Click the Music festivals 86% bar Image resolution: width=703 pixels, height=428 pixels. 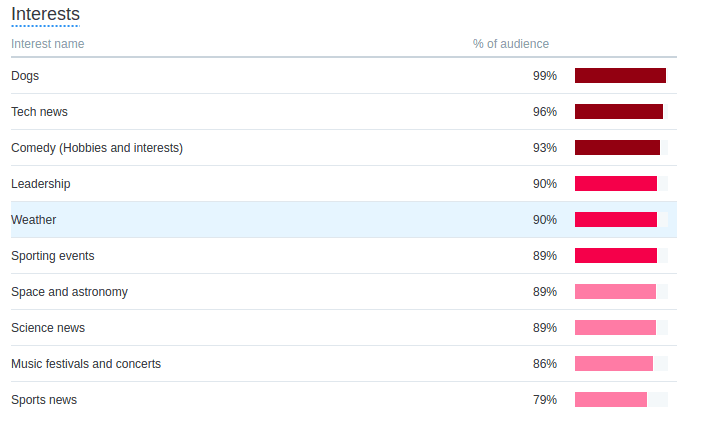coord(614,363)
